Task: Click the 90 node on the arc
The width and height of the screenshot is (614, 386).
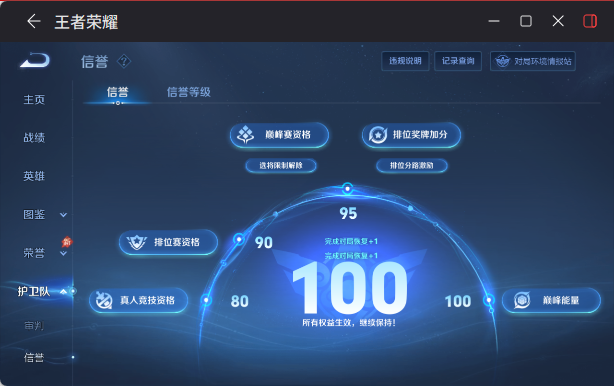Action: point(239,239)
